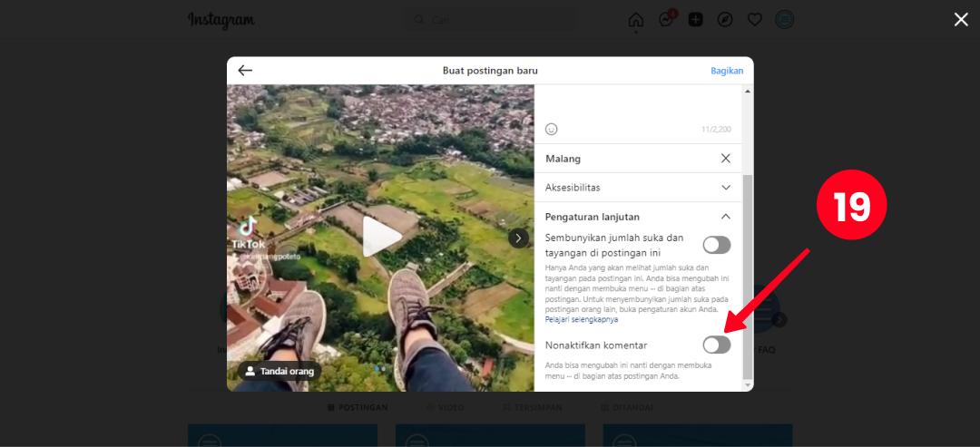Switch to the VIDEO tab
The image size is (980, 447).
pyautogui.click(x=446, y=408)
